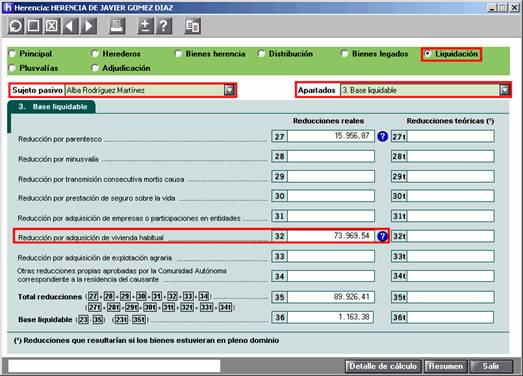Click field 31 adquisición de empresas
The height and width of the screenshot is (376, 523).
(x=331, y=216)
